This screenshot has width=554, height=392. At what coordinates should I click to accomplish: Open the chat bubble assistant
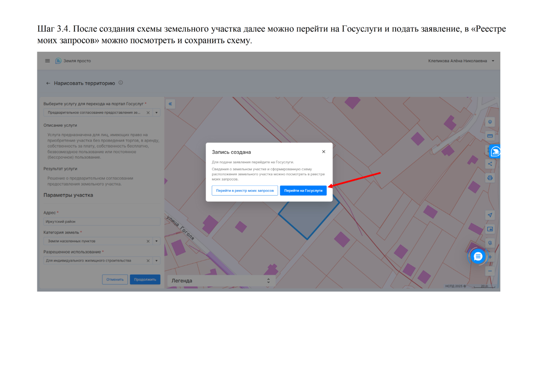(478, 257)
